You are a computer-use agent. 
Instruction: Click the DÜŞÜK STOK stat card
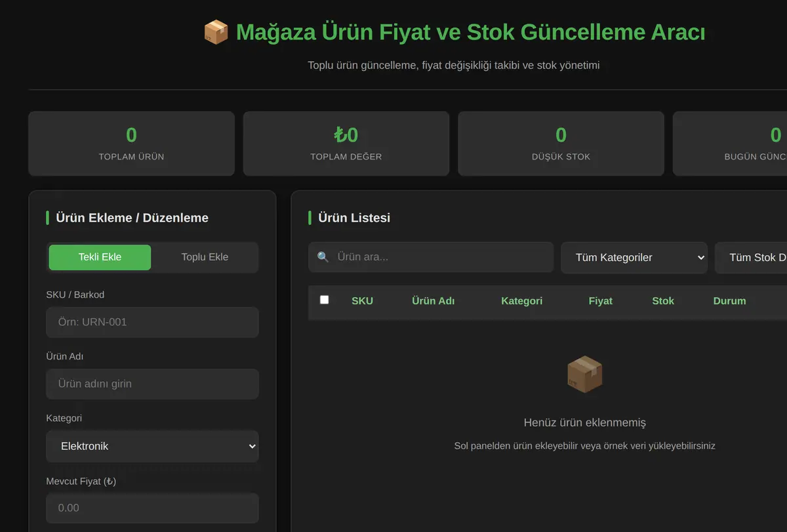561,144
